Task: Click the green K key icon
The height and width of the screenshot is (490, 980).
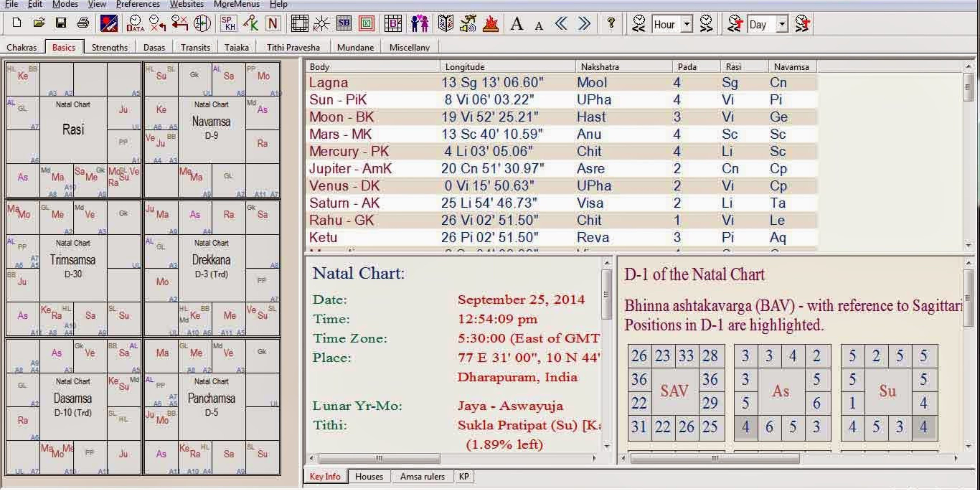Action: [x=251, y=24]
